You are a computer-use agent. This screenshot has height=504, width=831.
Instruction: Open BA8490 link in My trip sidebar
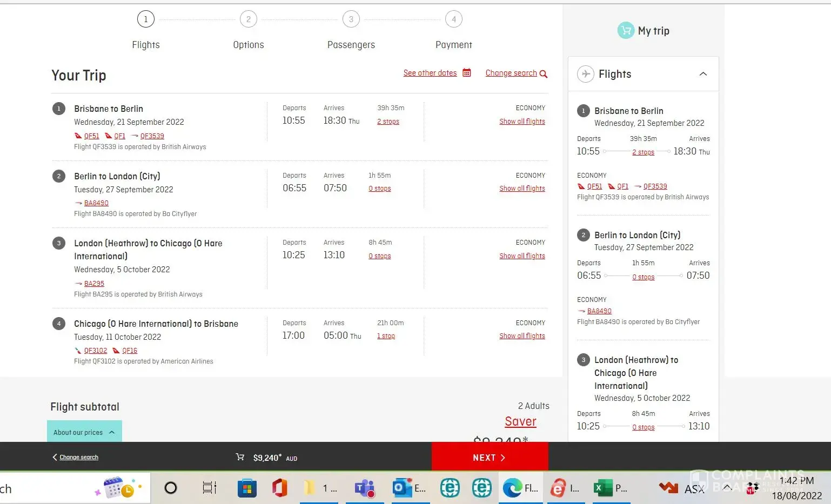pos(599,311)
